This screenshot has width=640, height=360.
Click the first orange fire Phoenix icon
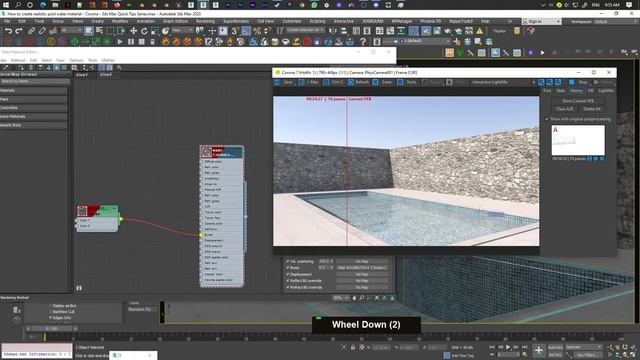click(x=165, y=41)
